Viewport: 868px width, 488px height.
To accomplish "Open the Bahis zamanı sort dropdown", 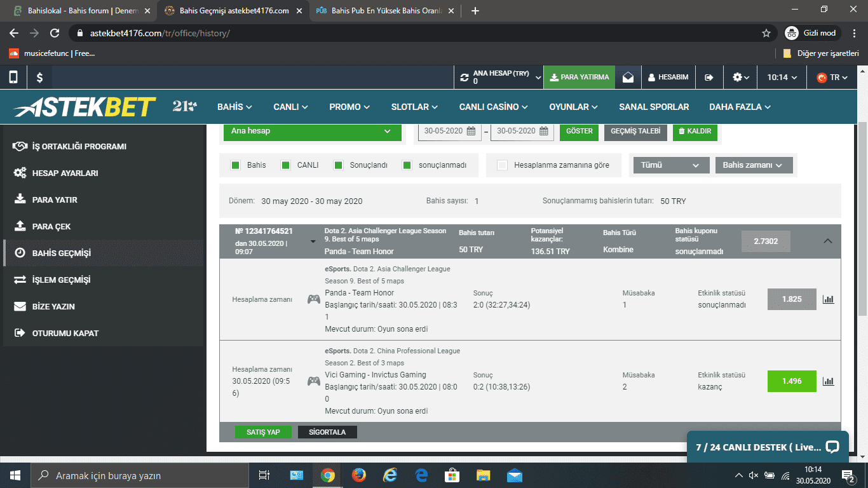I will point(754,165).
